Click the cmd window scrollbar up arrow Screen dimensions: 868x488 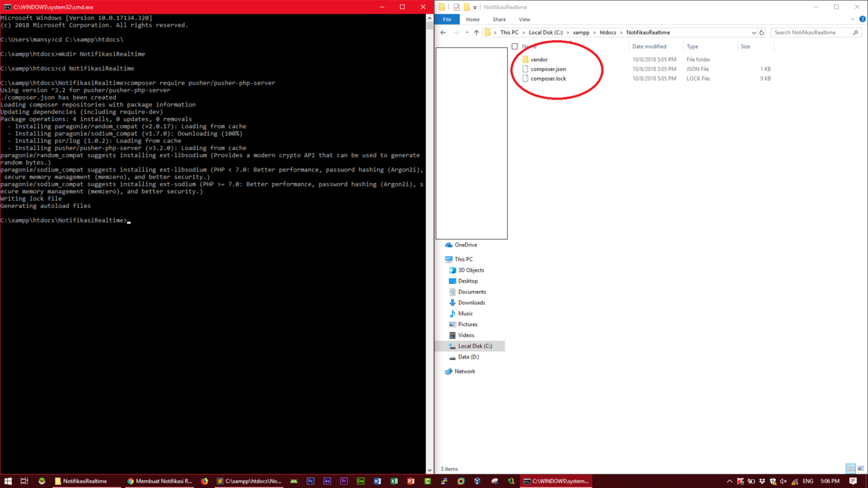point(429,18)
